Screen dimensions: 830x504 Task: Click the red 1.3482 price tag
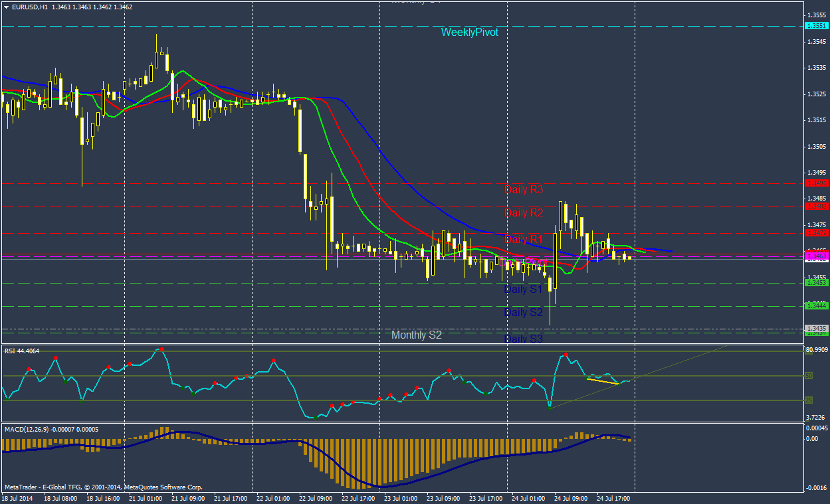click(816, 207)
